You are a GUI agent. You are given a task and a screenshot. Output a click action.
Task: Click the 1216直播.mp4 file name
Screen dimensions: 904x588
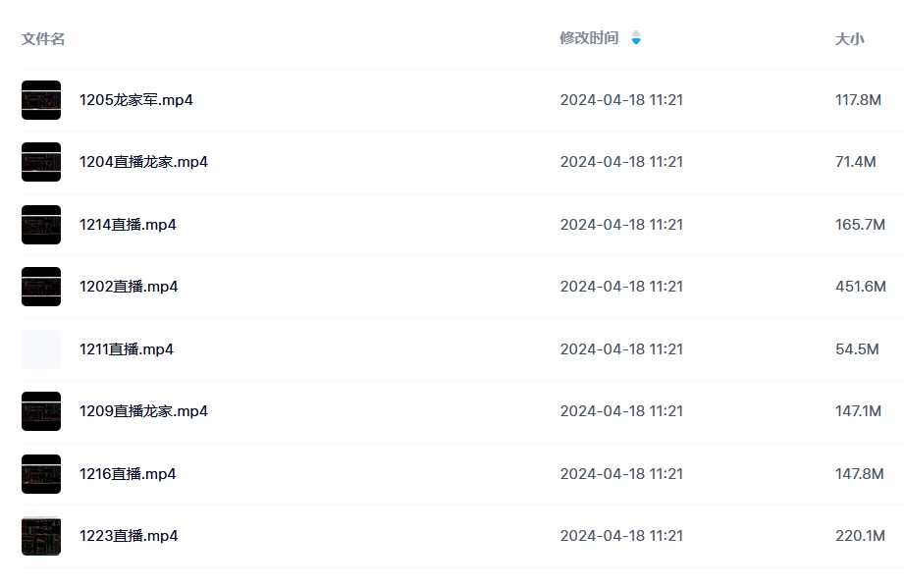[128, 474]
